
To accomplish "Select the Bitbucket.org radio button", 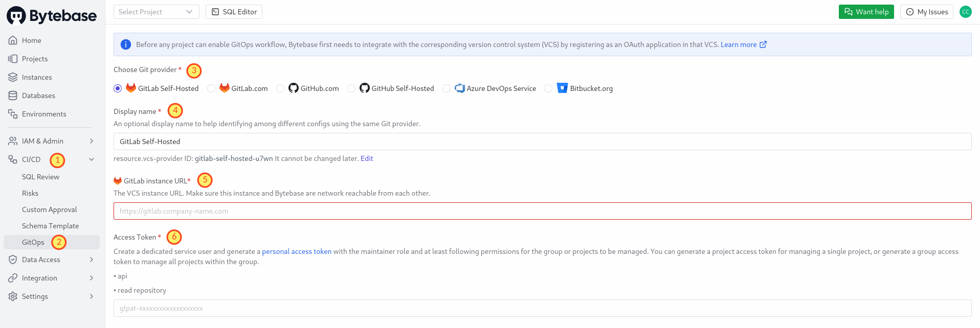I will pos(548,88).
